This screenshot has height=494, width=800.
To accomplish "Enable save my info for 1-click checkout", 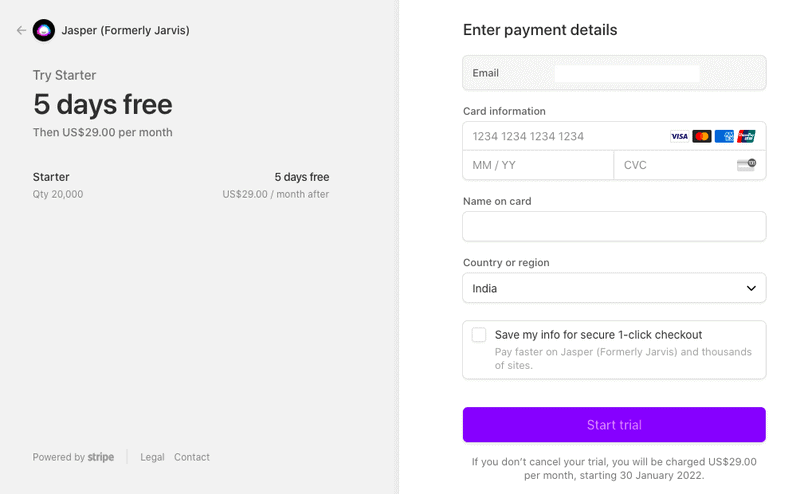I will [x=479, y=335].
